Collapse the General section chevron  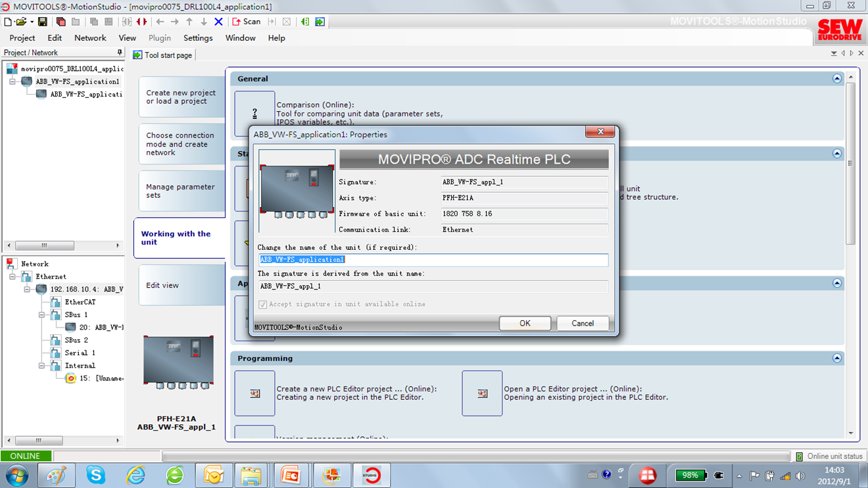(836, 79)
